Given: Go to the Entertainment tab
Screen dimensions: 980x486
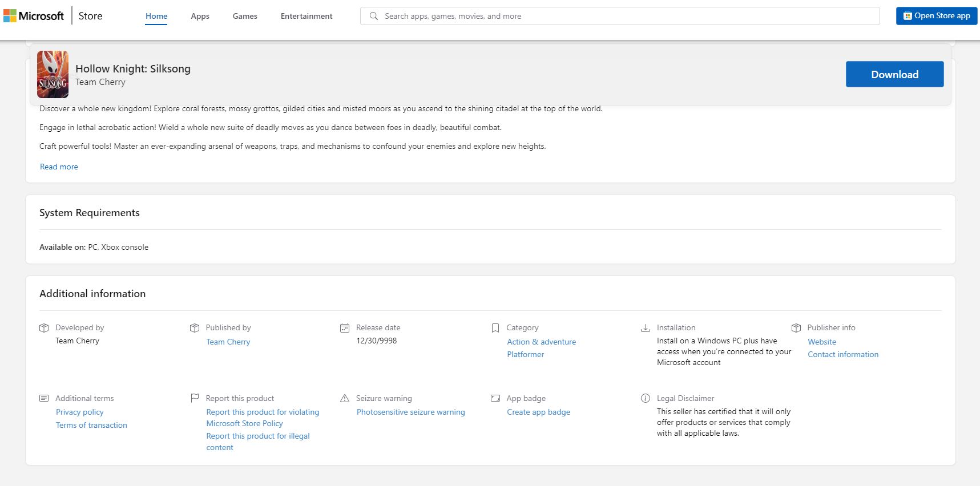Looking at the screenshot, I should point(306,16).
